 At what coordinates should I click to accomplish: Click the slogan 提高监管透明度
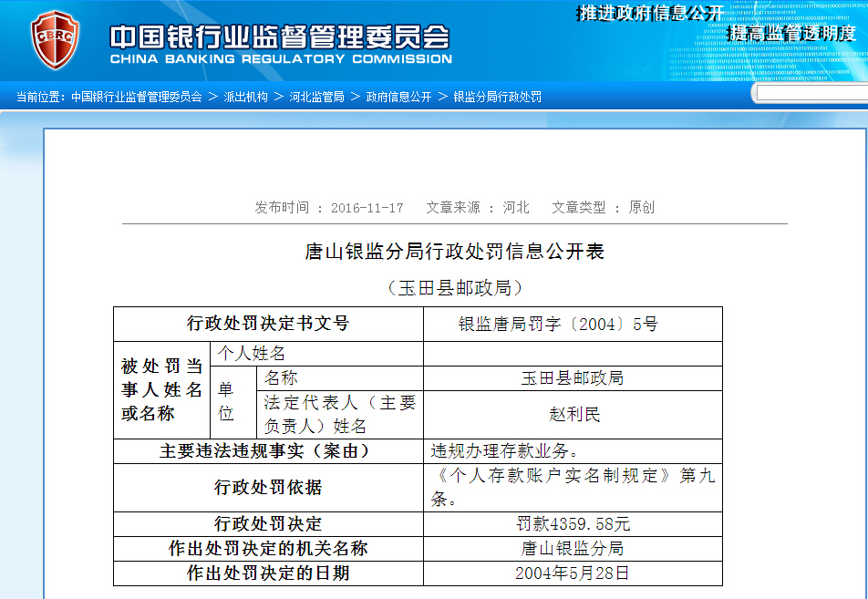point(791,33)
